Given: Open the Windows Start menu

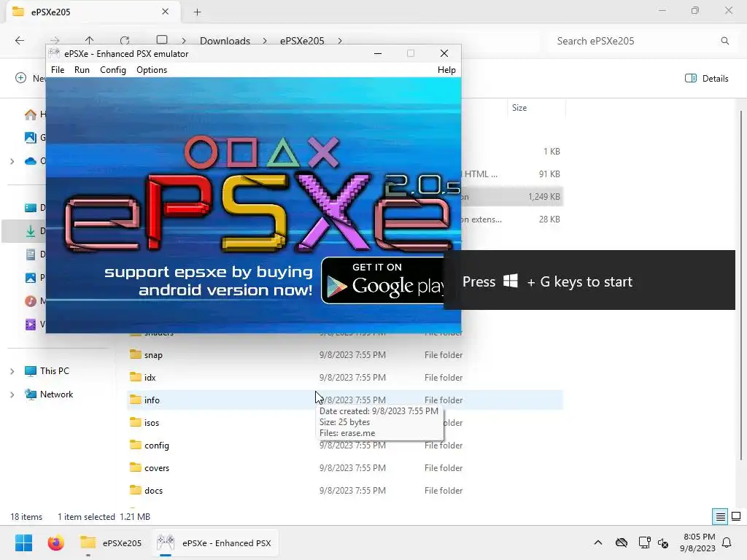Looking at the screenshot, I should tap(23, 542).
